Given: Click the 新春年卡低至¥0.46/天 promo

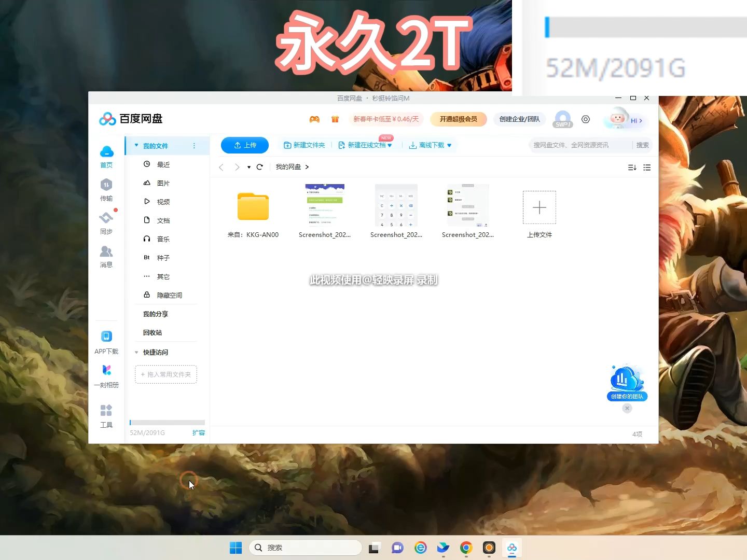Looking at the screenshot, I should pyautogui.click(x=386, y=119).
